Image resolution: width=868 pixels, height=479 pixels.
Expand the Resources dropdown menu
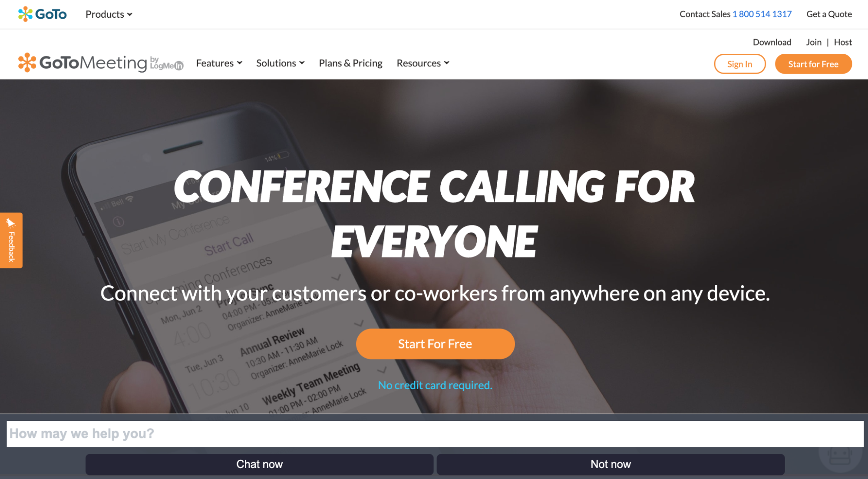click(x=423, y=63)
